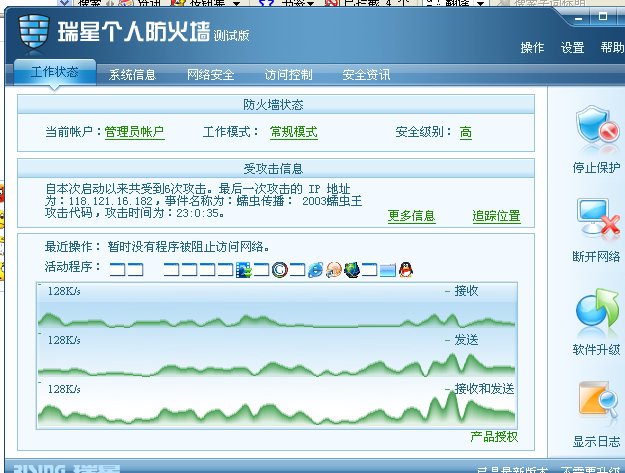The image size is (625, 473).
Task: Click the 暂时没有程序被阻止访问网络 message
Action: pos(188,247)
